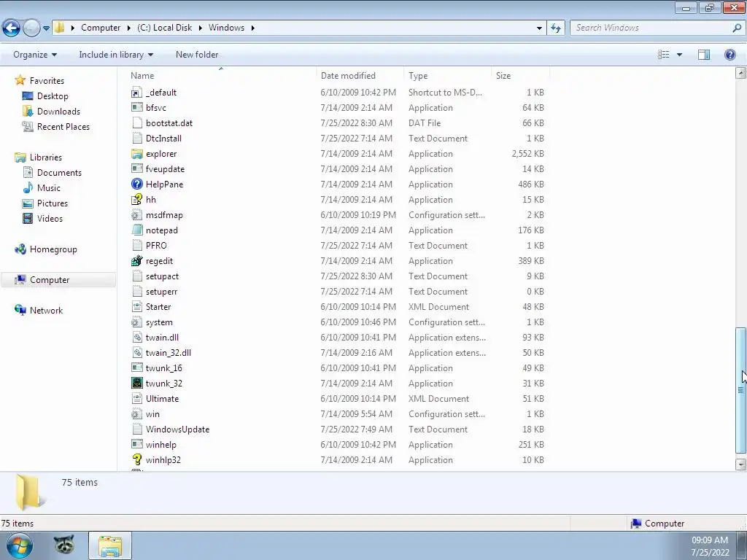Select the Ultimate XML document name

point(162,399)
